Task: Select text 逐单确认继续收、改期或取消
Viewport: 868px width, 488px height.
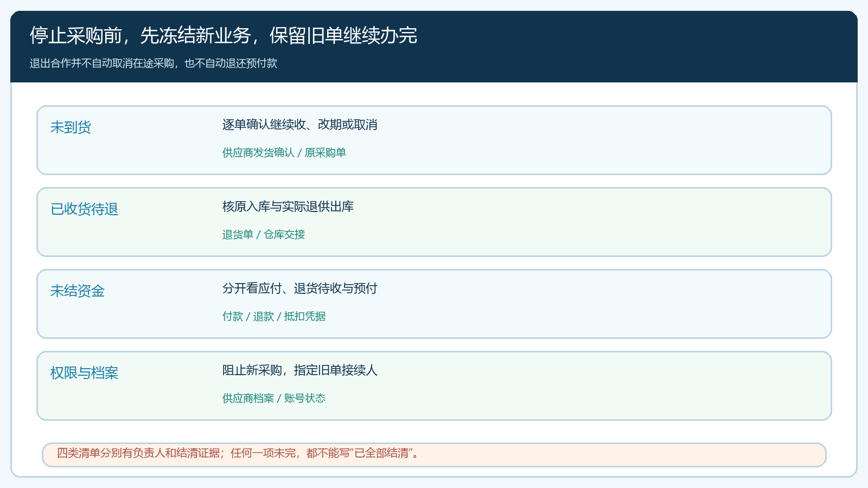Action: pyautogui.click(x=299, y=125)
